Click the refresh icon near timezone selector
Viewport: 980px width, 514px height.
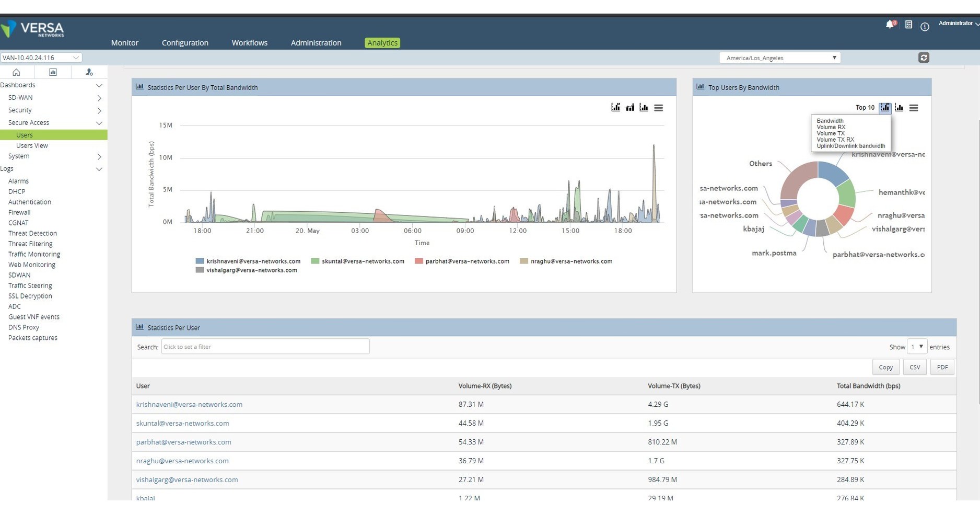924,58
